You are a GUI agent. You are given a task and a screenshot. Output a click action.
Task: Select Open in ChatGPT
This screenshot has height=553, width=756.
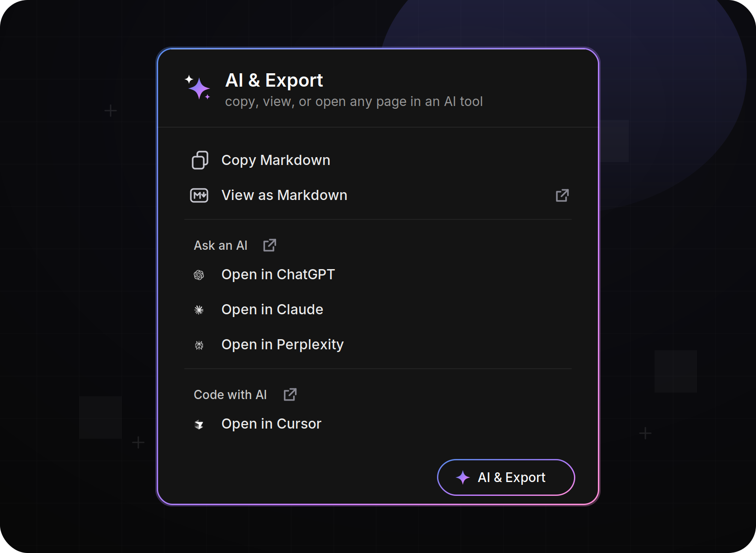point(378,275)
